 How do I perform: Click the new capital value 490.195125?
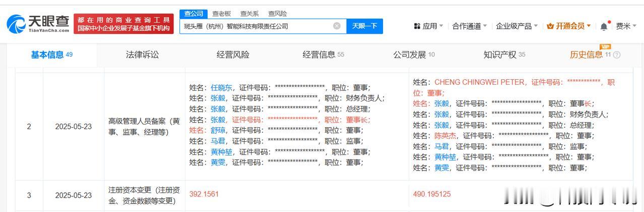[x=432, y=194]
